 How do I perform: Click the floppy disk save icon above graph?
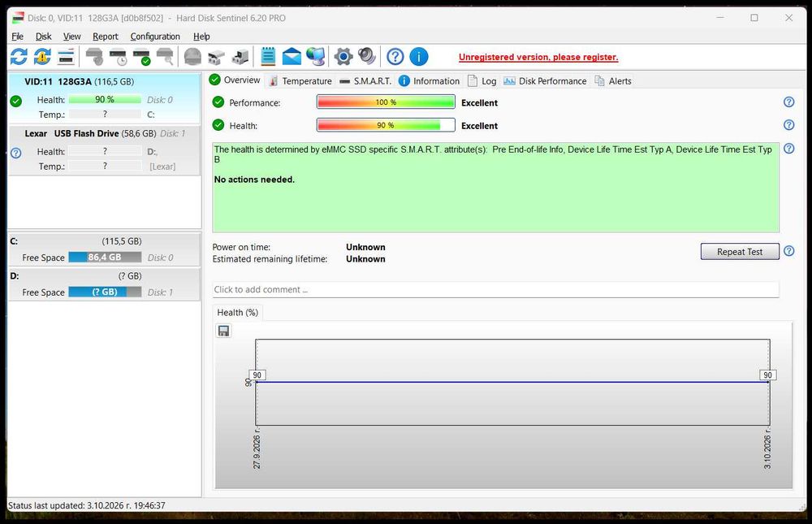(x=224, y=331)
